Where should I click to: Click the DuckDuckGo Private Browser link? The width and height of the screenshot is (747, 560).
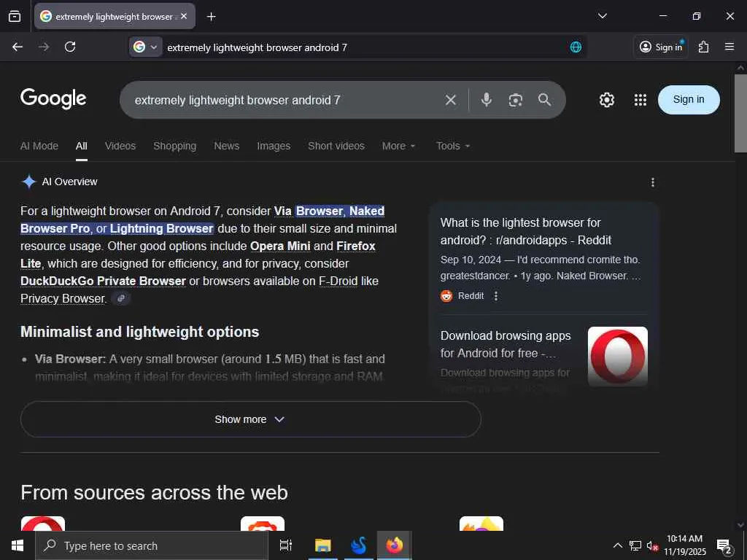click(103, 281)
